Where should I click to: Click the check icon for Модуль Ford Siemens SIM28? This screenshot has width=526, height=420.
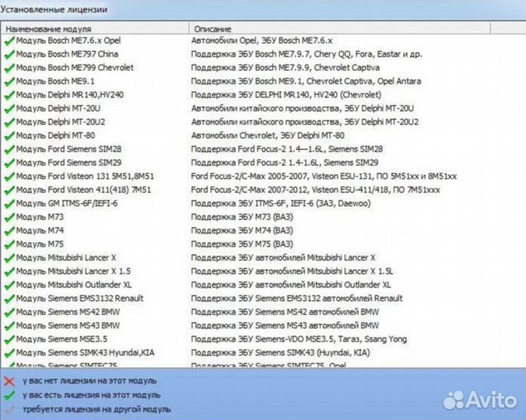click(x=9, y=149)
